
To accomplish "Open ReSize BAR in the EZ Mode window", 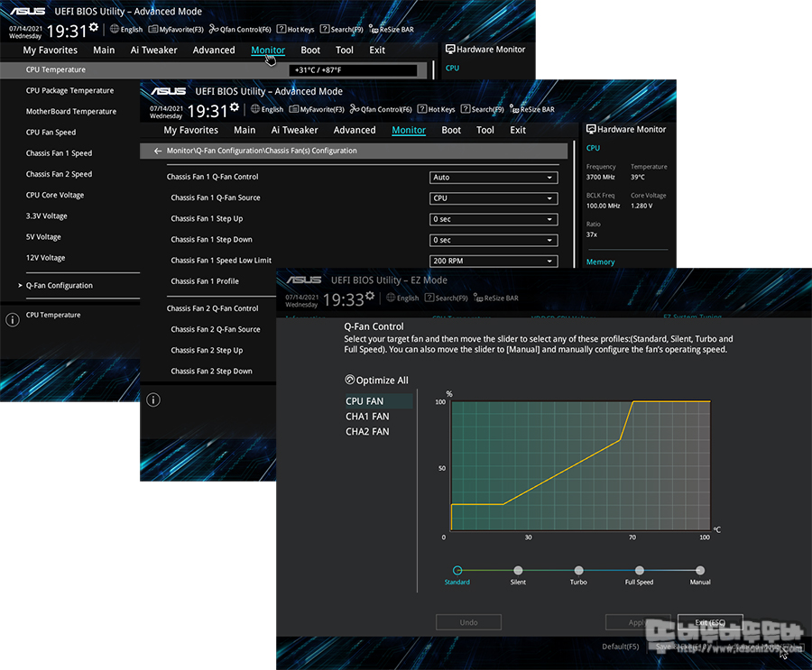I will [496, 298].
